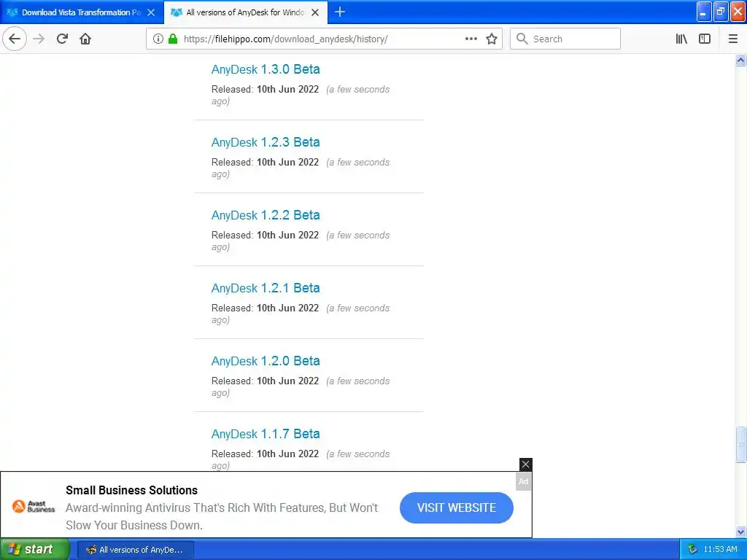Screen dimensions: 747x560
Task: Click the scrollbar down arrow
Action: 740,532
